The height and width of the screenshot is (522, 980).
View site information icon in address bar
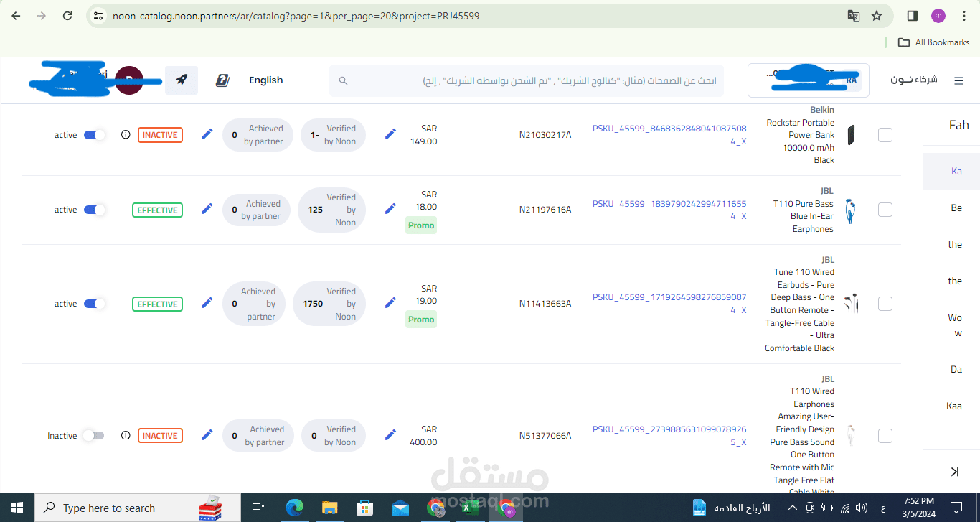pyautogui.click(x=98, y=16)
